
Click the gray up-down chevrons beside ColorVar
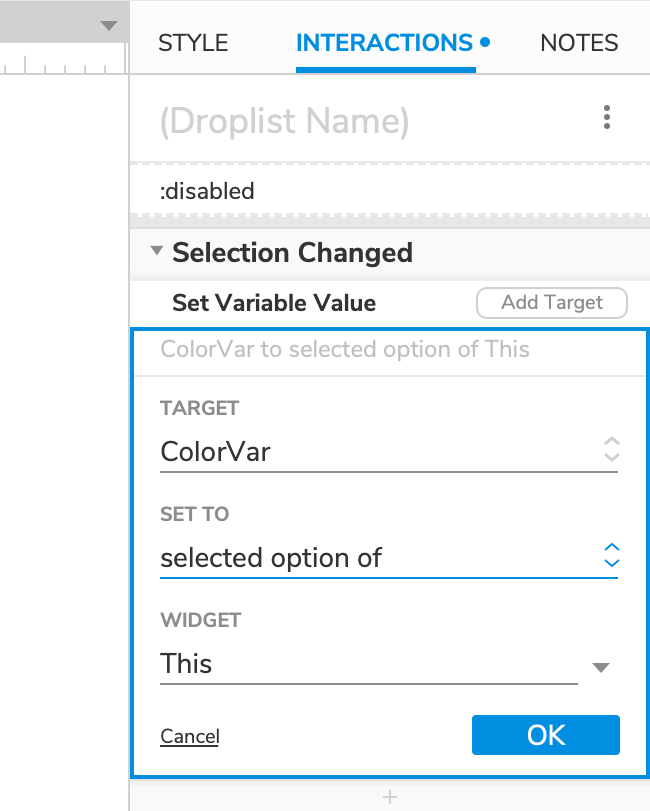612,450
